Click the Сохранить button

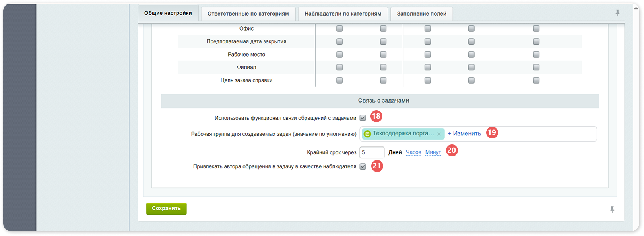[x=166, y=209]
